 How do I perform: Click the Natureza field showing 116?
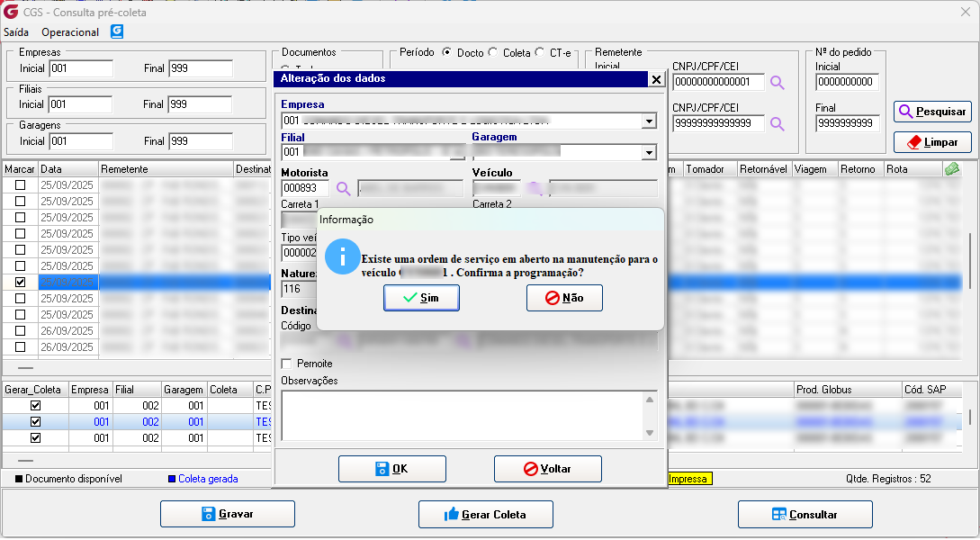pyautogui.click(x=300, y=290)
